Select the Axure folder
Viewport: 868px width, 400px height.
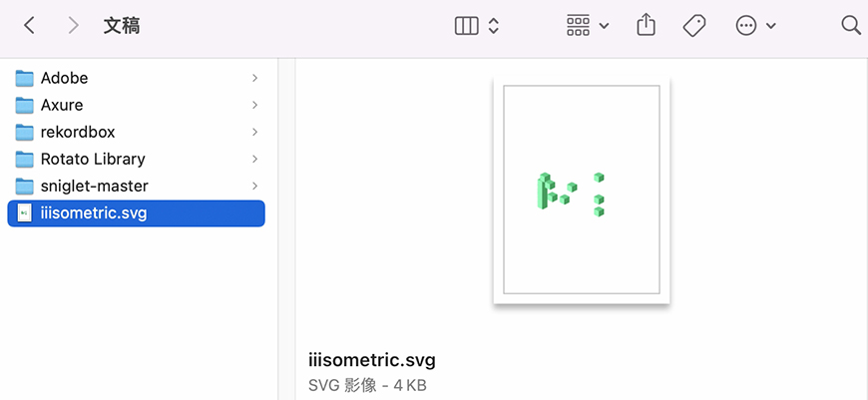62,105
